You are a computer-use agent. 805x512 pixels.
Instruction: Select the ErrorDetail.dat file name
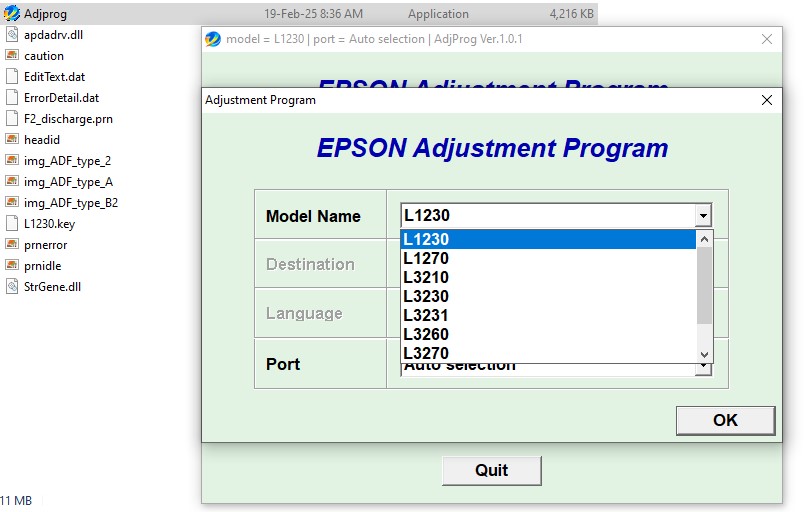click(61, 98)
